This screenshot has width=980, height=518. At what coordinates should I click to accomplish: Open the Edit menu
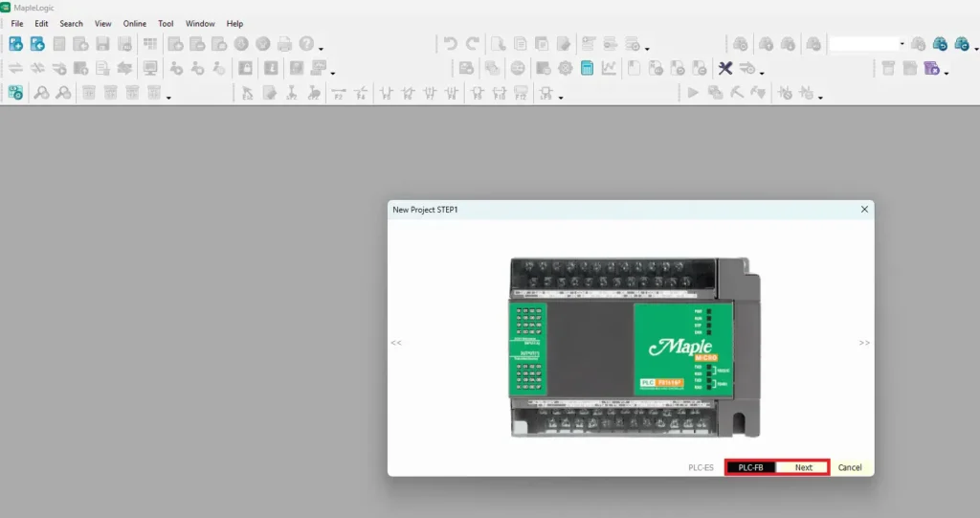(41, 24)
